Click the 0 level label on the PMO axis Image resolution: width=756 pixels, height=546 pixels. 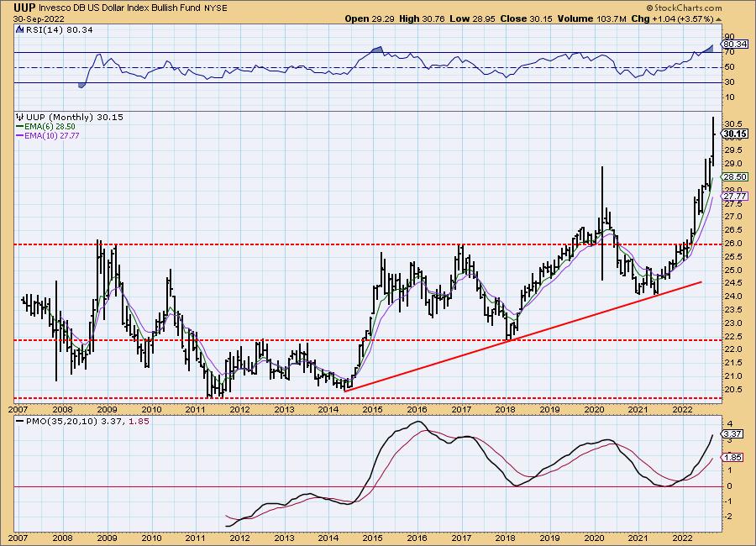click(x=729, y=486)
